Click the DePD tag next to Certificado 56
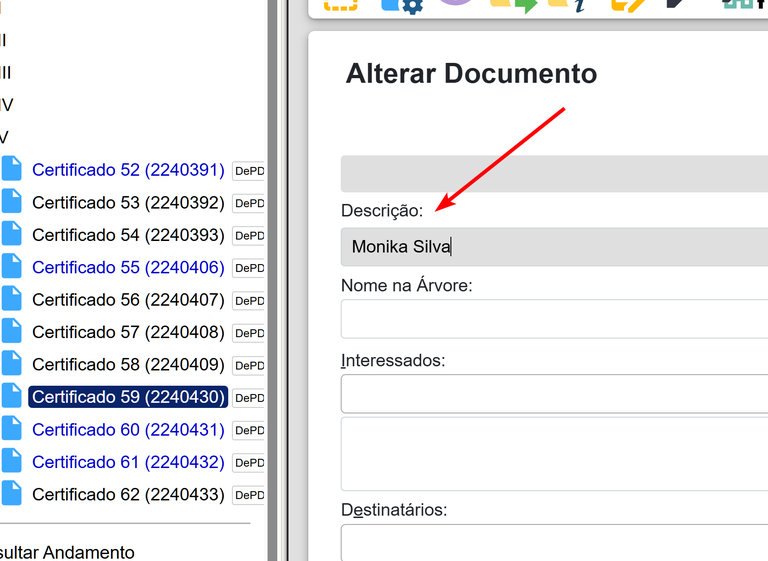Screen dimensions: 768x561 point(249,301)
